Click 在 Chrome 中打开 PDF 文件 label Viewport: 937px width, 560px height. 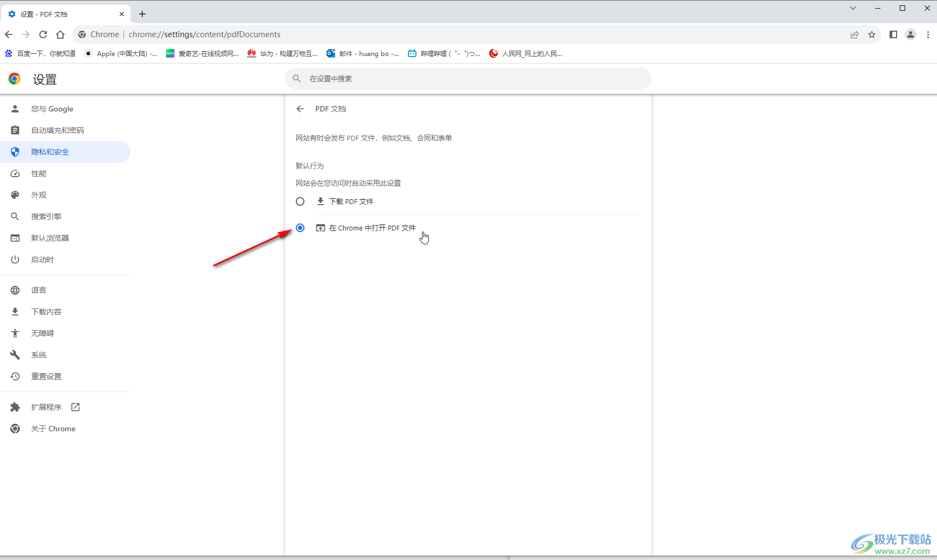tap(372, 228)
